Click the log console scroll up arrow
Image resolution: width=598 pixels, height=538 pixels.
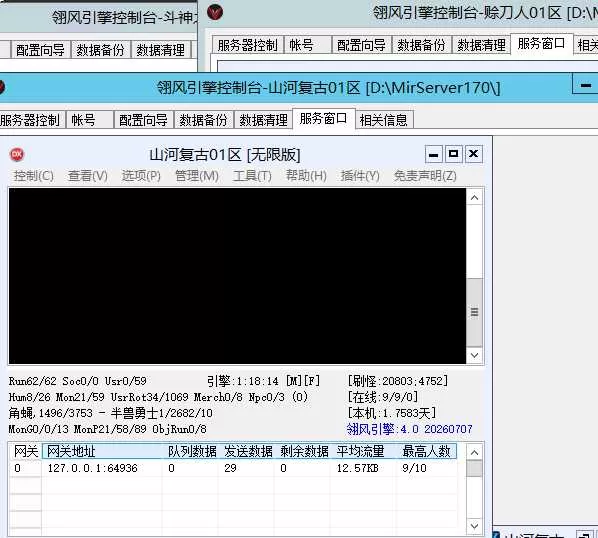[x=474, y=198]
